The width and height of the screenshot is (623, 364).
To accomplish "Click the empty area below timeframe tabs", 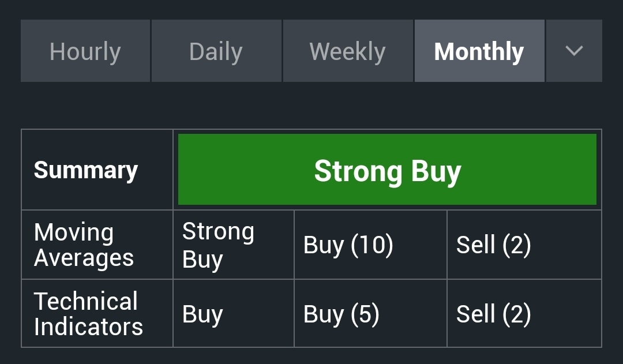I will (x=311, y=106).
